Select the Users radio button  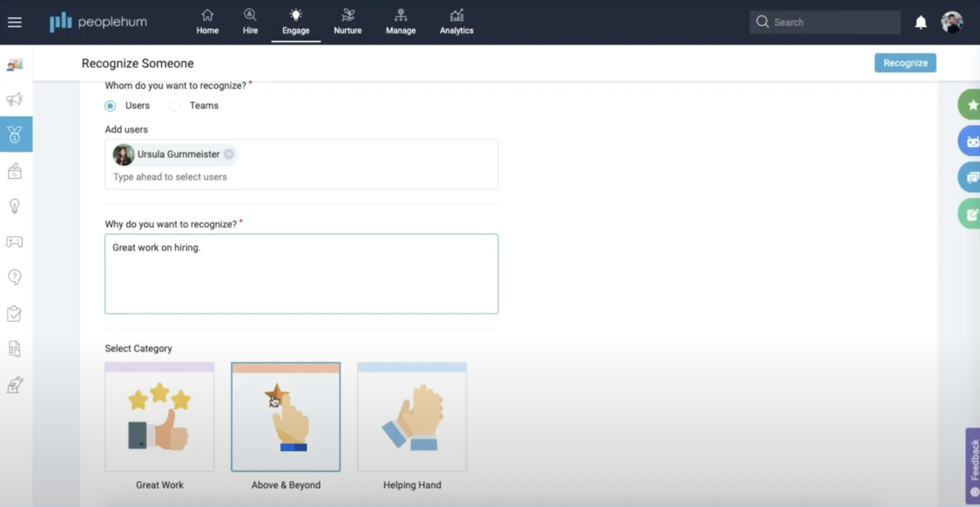pos(110,106)
